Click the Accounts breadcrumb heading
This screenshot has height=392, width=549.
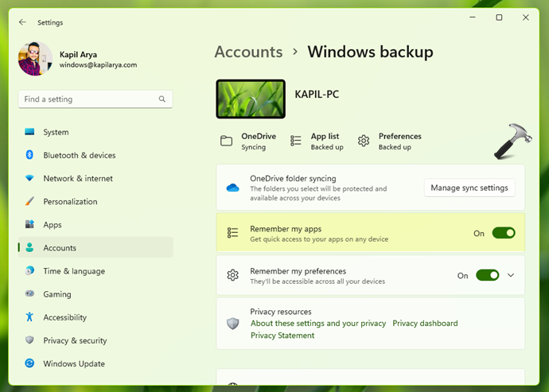[x=248, y=52]
